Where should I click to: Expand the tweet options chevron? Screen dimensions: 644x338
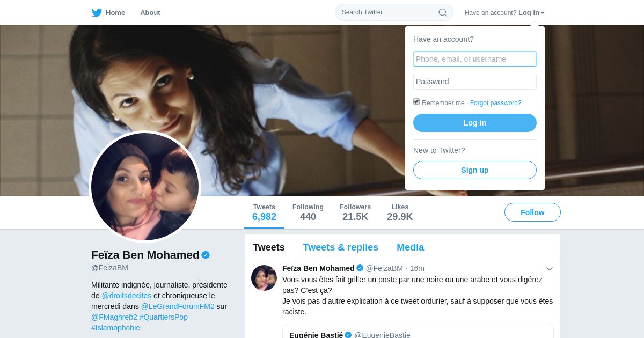(x=550, y=269)
